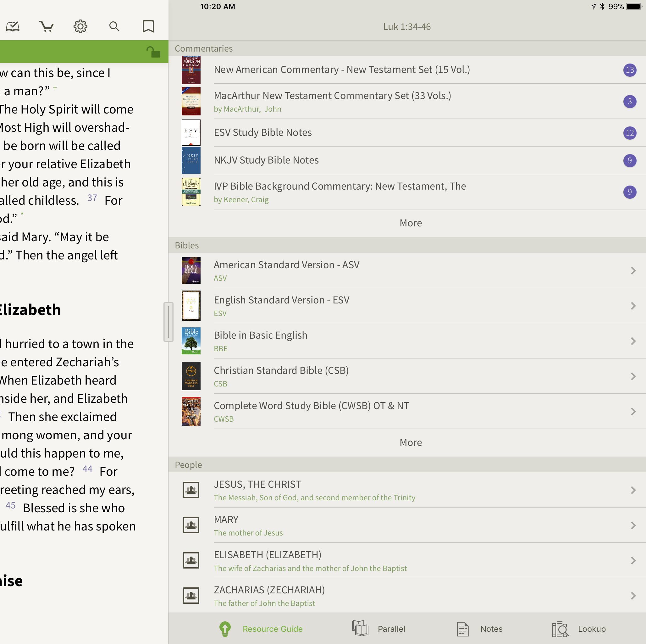
Task: Tap battery indicator in status bar
Action: click(x=633, y=7)
